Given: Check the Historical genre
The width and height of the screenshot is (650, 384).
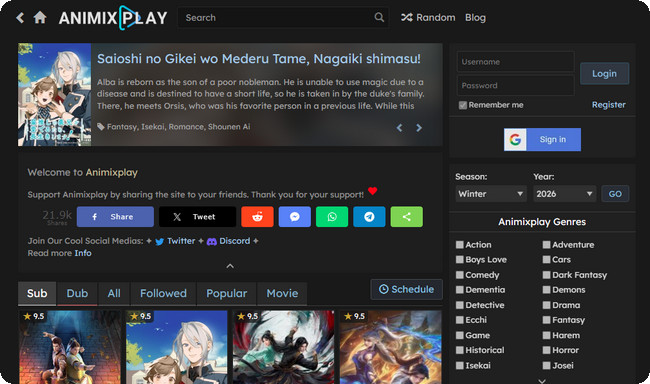Looking at the screenshot, I should 460,350.
